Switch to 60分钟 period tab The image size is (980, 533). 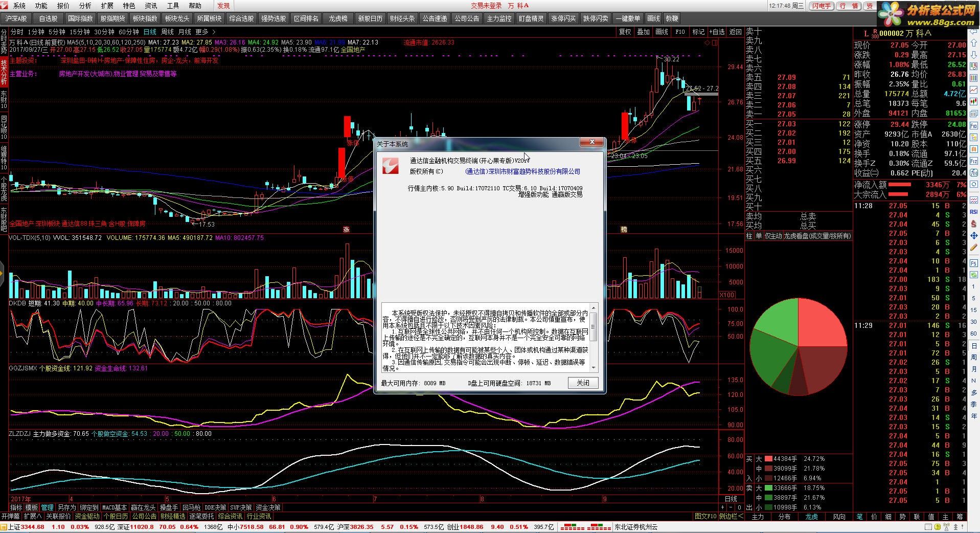tap(129, 32)
